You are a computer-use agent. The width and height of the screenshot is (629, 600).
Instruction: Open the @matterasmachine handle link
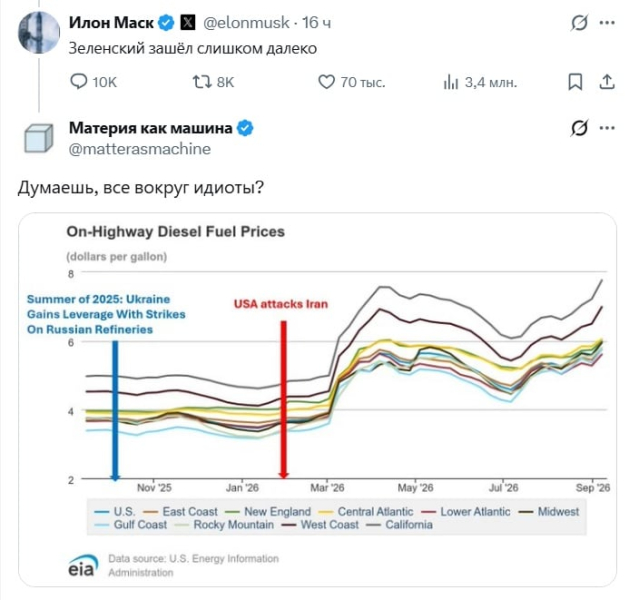[x=140, y=149]
